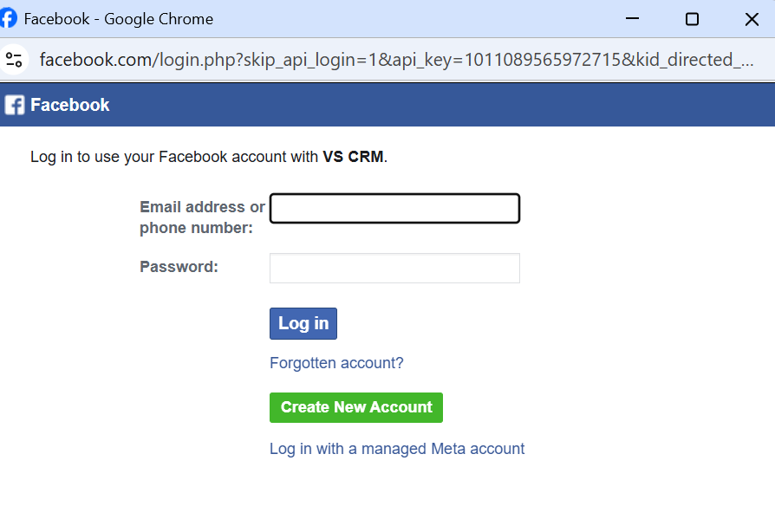Viewport: 775px width, 532px height.
Task: Open the Forgotten account? link
Action: point(336,363)
